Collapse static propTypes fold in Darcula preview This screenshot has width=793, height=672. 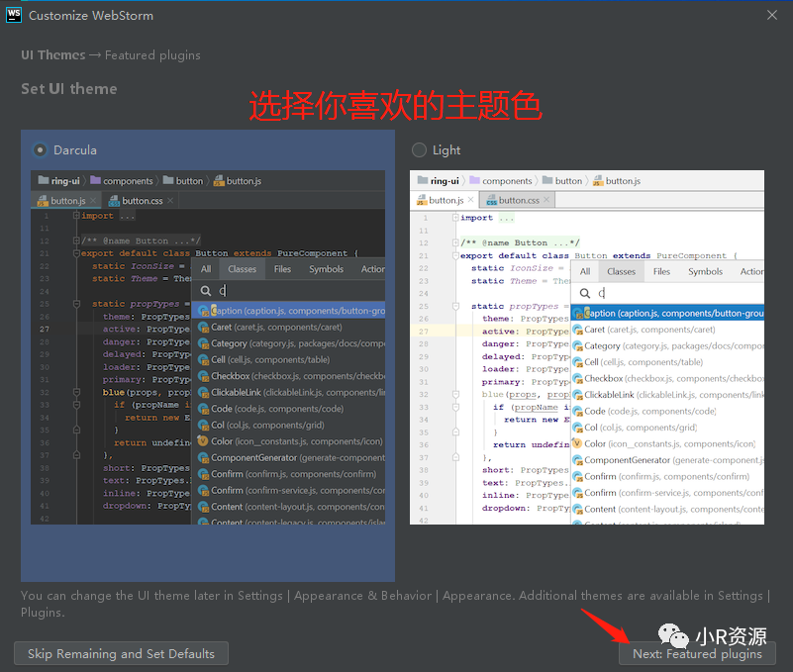point(76,304)
